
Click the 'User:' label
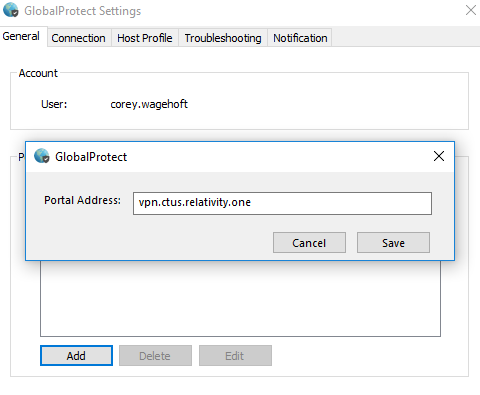pyautogui.click(x=54, y=104)
